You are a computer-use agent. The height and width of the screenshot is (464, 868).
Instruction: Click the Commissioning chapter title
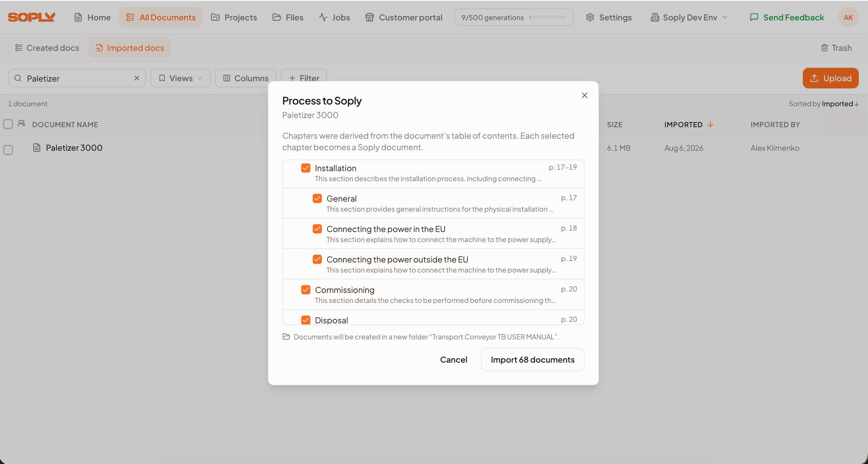tap(344, 290)
